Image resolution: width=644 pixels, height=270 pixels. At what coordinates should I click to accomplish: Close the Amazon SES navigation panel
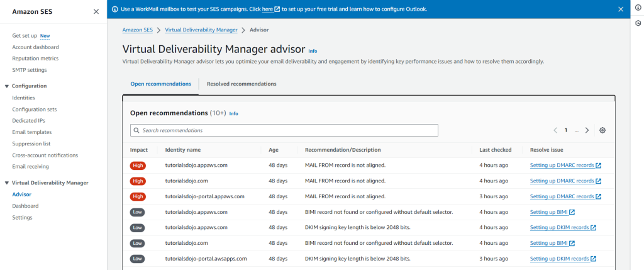(96, 11)
